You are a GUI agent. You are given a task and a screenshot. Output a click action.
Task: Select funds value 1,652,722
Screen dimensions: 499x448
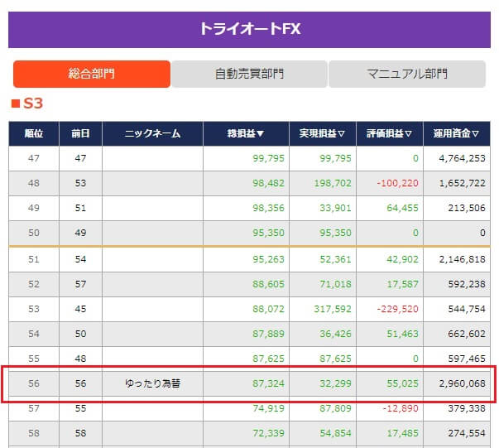tap(462, 183)
